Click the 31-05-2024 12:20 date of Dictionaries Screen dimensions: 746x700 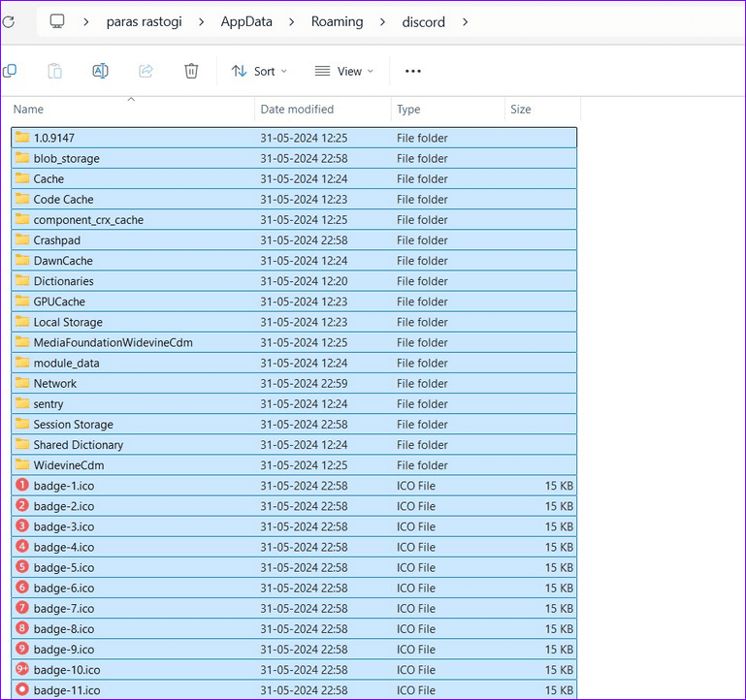304,281
